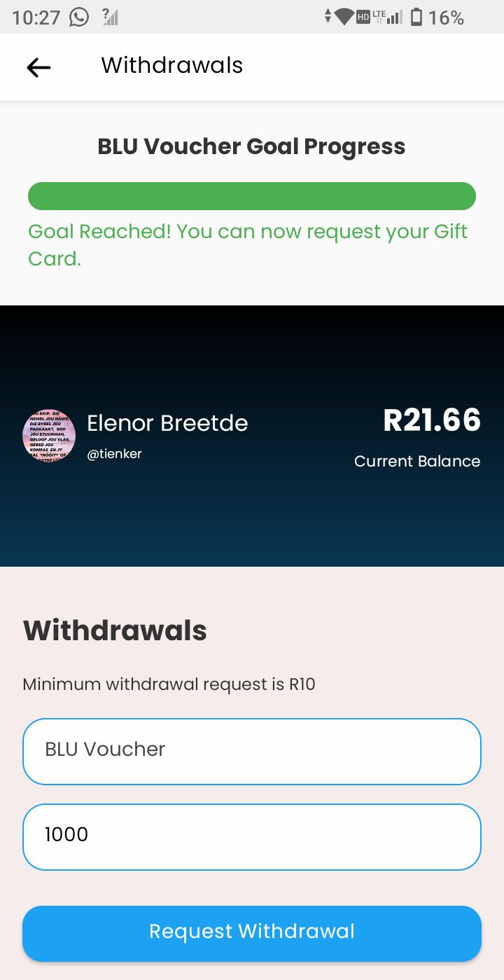Tap the Wi-Fi signal icon

(344, 17)
